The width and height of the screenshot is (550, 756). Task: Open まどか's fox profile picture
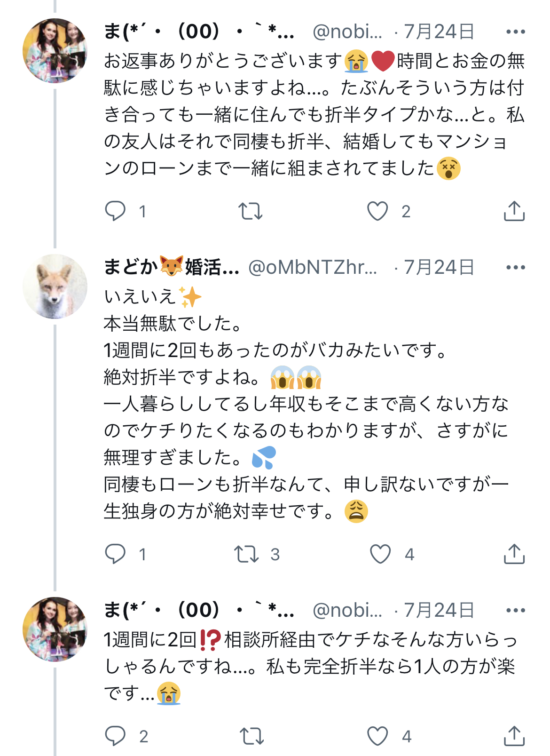55,286
